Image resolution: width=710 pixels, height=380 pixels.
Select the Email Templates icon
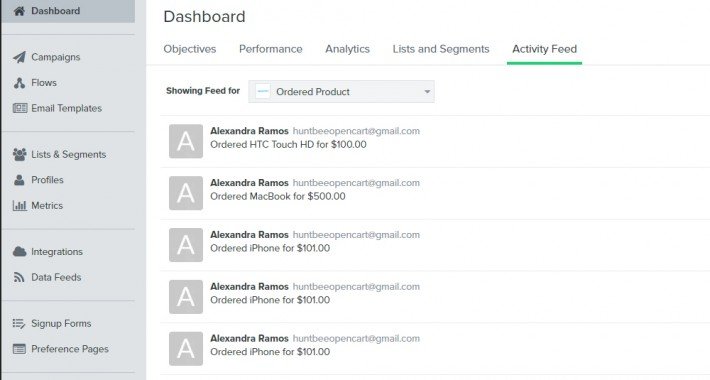point(19,108)
